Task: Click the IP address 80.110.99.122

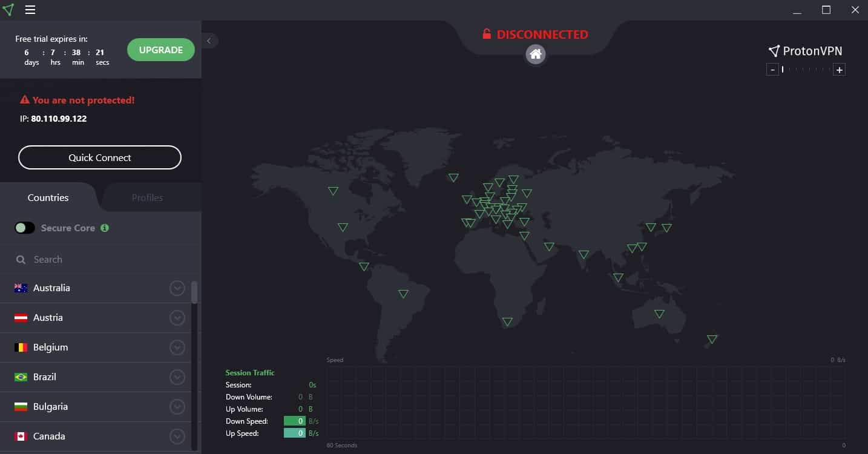Action: pos(59,119)
